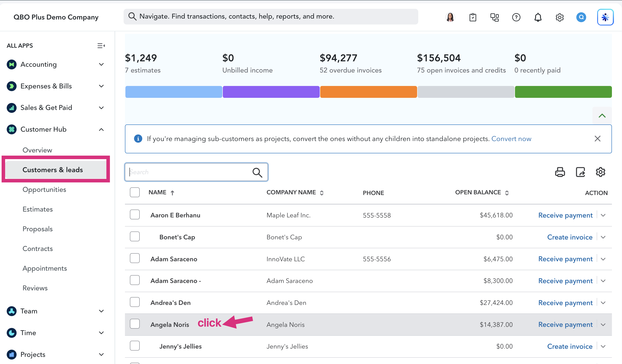The width and height of the screenshot is (622, 364).
Task: Open table settings gear above Action column
Action: [600, 172]
